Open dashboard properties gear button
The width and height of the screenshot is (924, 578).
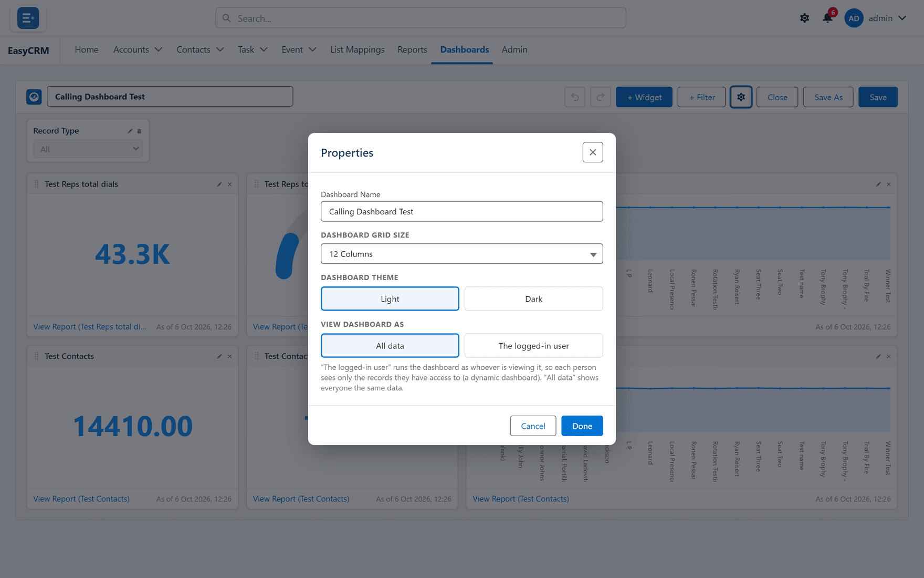[741, 97]
